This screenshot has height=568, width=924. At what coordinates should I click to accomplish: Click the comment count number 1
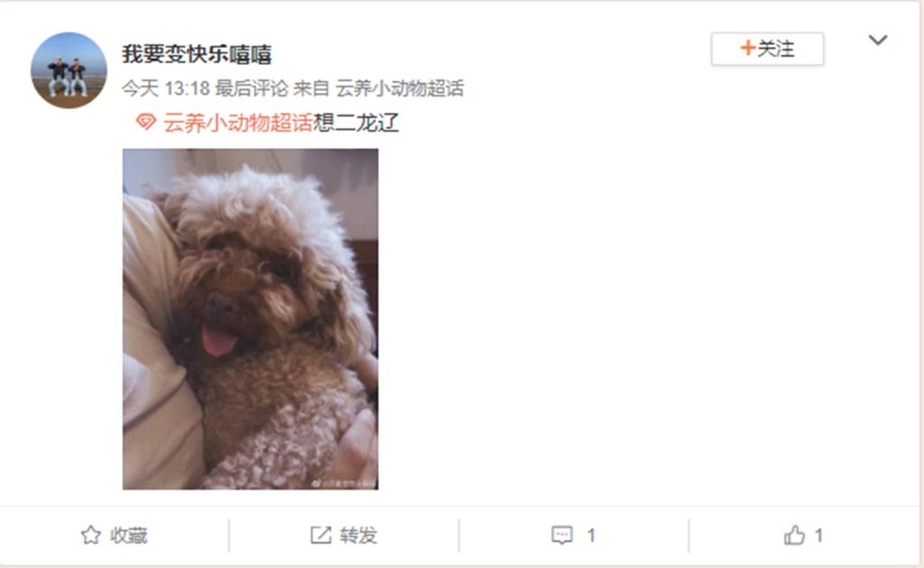coord(591,535)
